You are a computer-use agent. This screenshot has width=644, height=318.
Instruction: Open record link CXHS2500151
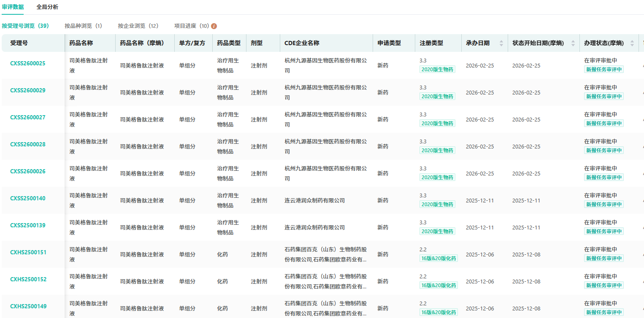28,253
